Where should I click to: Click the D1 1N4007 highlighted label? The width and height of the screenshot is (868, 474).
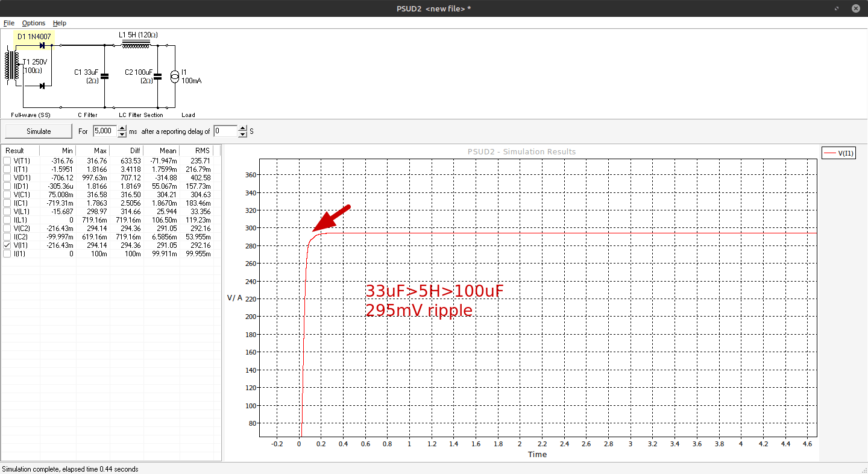click(34, 37)
